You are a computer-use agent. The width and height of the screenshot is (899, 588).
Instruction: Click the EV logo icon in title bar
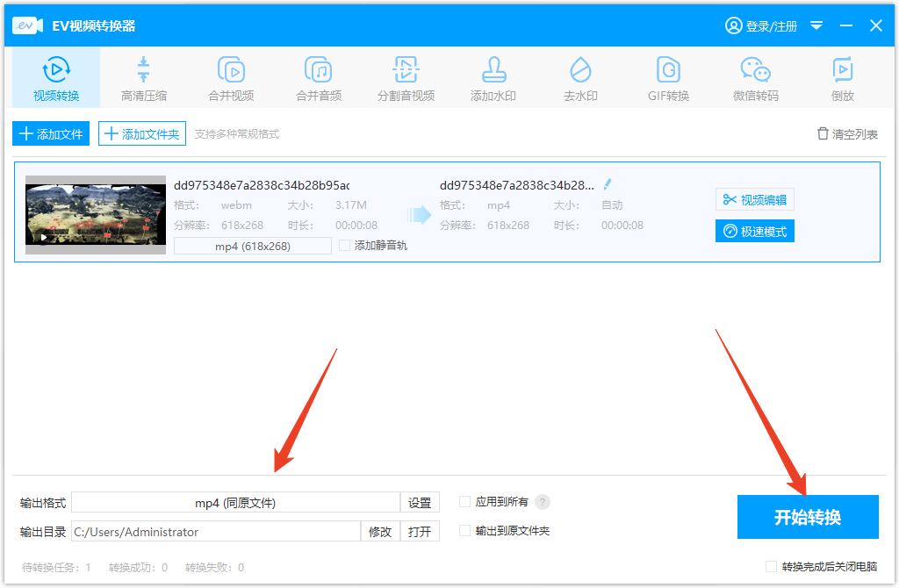(27, 25)
